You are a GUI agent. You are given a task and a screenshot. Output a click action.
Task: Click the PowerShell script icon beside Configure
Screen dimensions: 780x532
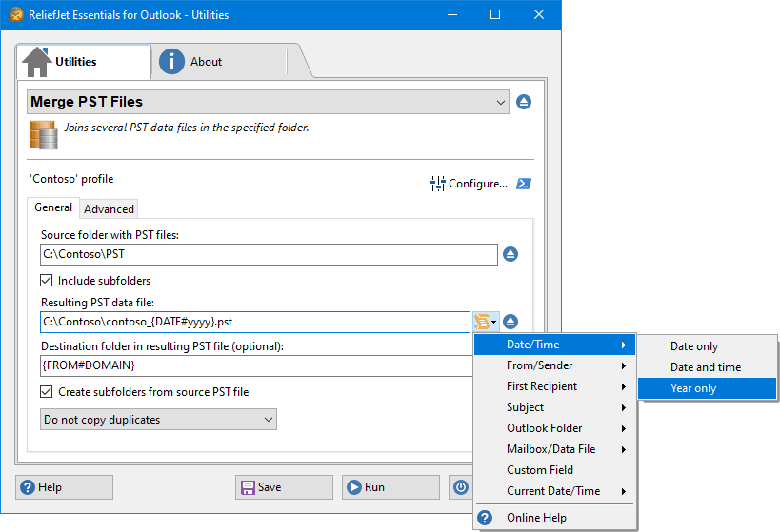point(524,184)
